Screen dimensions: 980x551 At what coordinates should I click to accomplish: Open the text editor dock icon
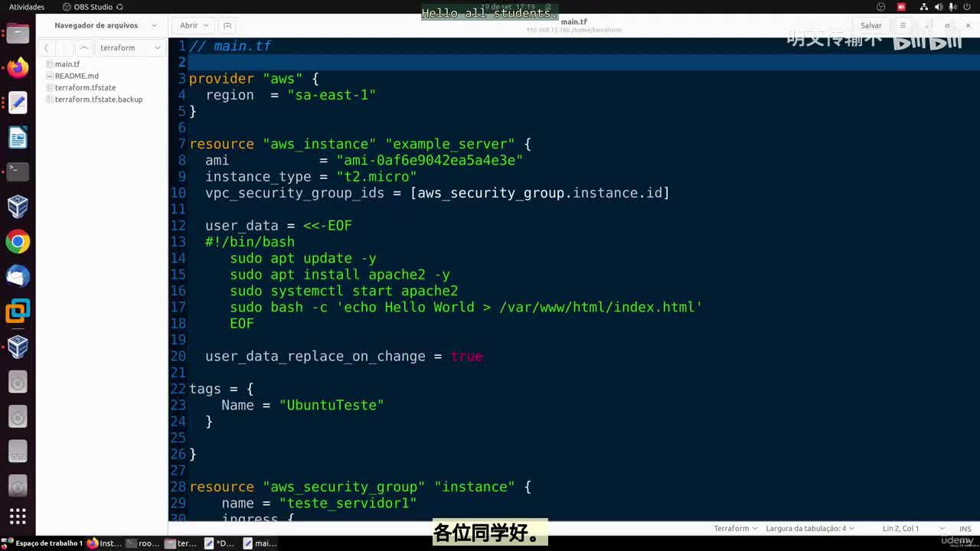click(x=18, y=103)
